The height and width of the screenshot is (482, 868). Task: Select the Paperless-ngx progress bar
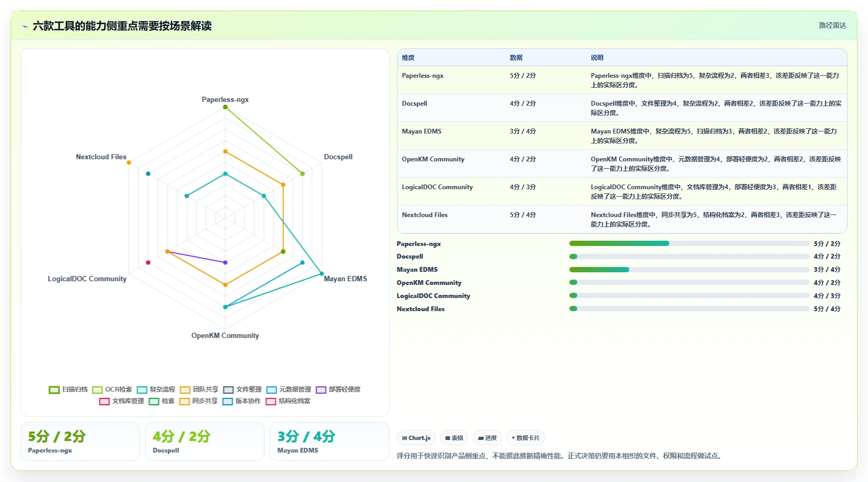coord(689,243)
